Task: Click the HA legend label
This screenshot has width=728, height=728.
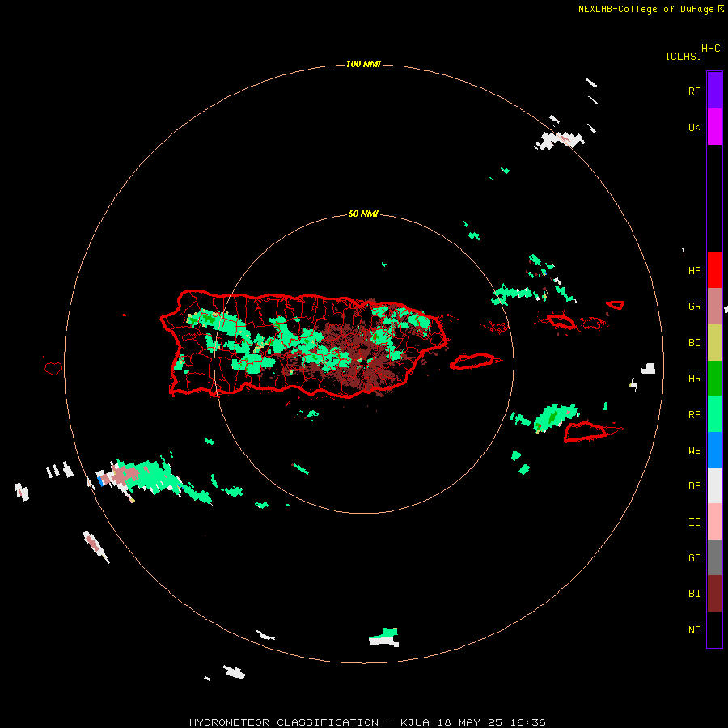Action: coord(694,271)
